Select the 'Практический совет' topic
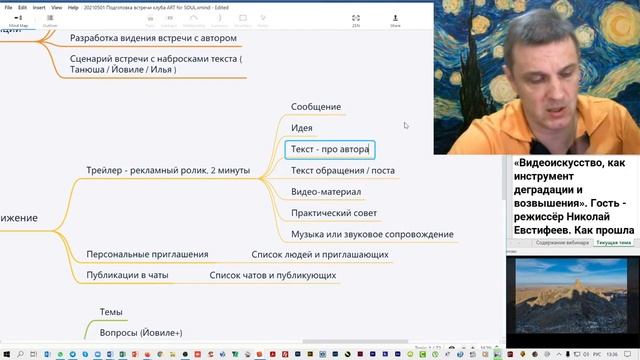 coord(334,213)
